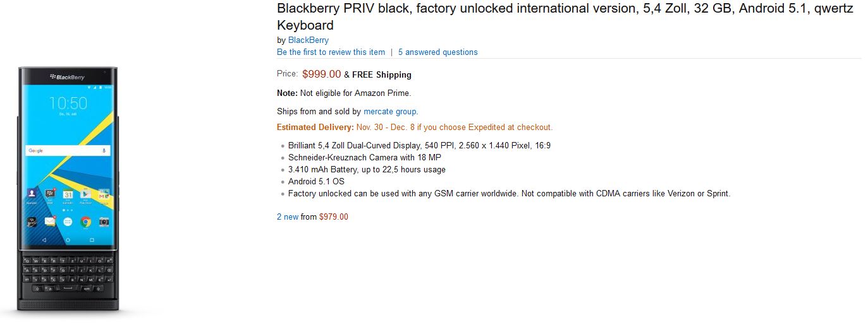This screenshot has height=327, width=868.
Task: Click the email envelope icon on phone
Action: pos(50,222)
